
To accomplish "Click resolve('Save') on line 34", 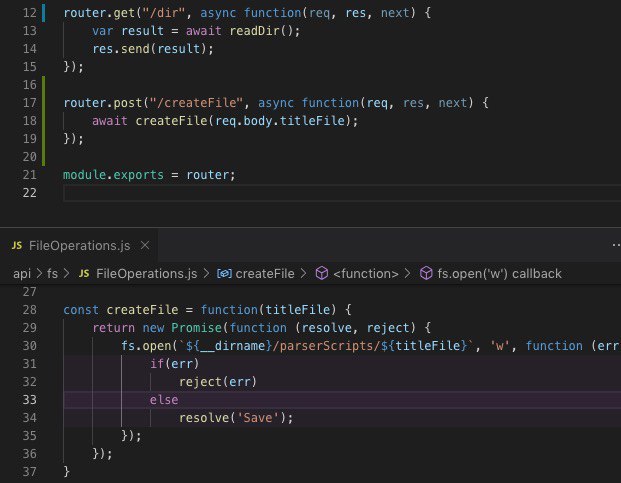I will coord(232,418).
